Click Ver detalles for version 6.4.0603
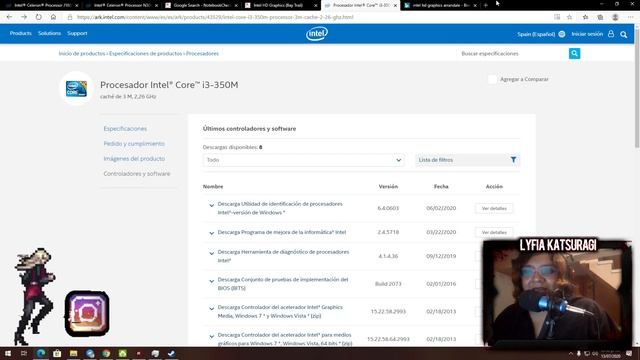Screen dimensions: 640x360 pos(494,208)
